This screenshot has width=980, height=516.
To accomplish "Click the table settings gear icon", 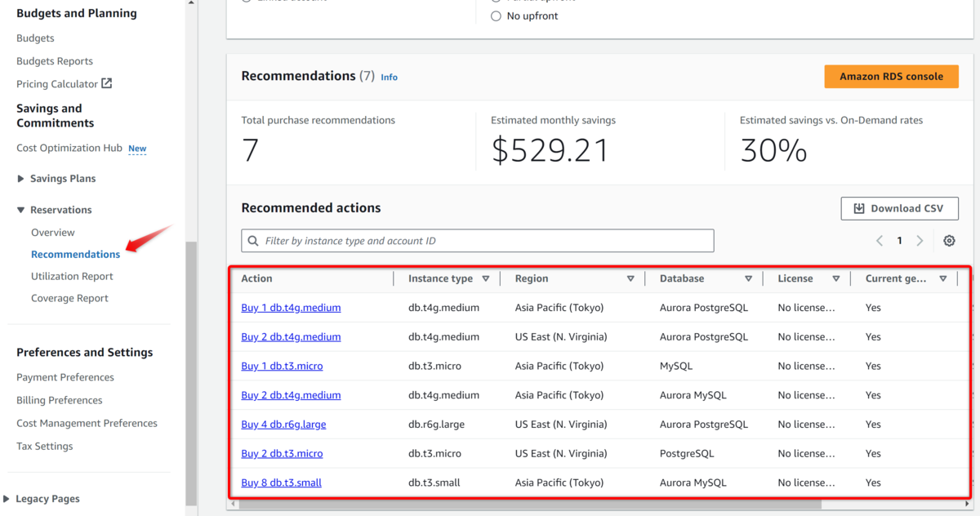I will (x=949, y=241).
